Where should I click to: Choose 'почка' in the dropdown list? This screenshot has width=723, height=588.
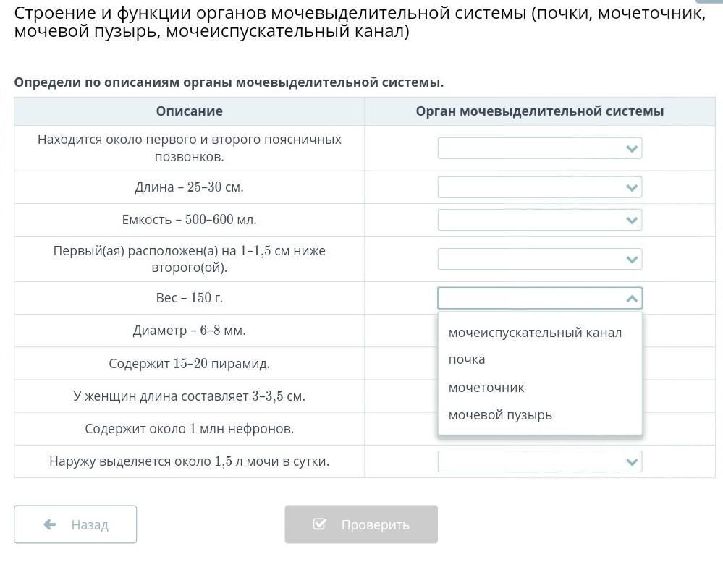coord(467,359)
